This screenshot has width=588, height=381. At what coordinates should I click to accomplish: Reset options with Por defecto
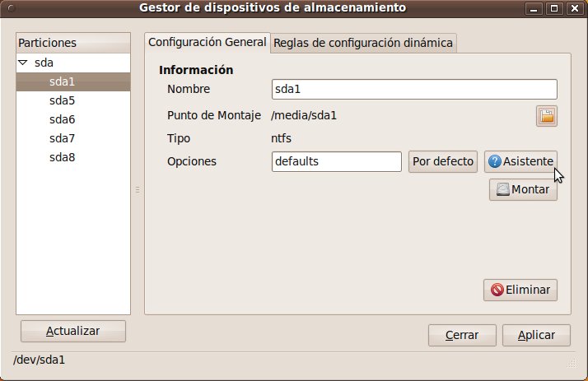443,161
